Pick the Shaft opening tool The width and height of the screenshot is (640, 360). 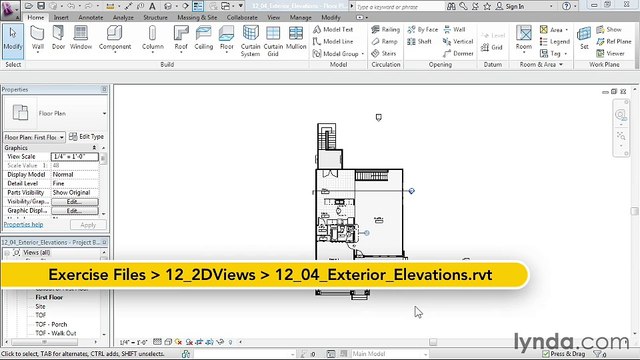point(420,41)
